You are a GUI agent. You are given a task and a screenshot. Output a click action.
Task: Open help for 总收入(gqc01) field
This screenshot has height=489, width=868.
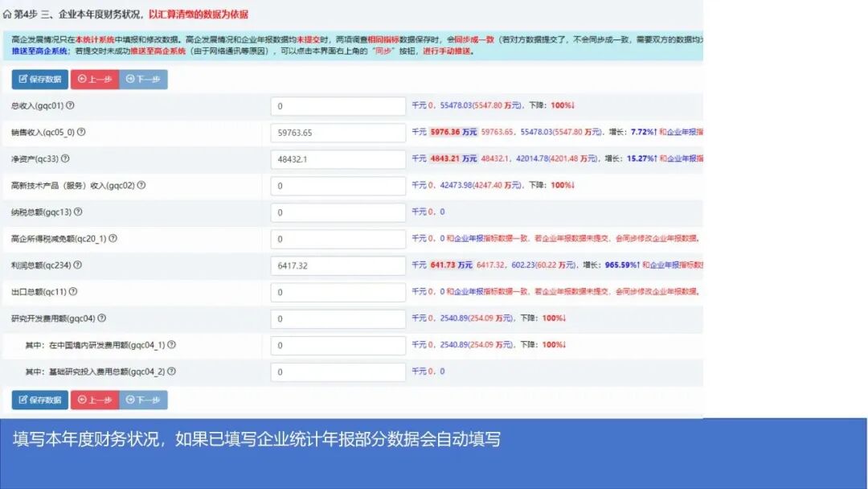[x=71, y=105]
